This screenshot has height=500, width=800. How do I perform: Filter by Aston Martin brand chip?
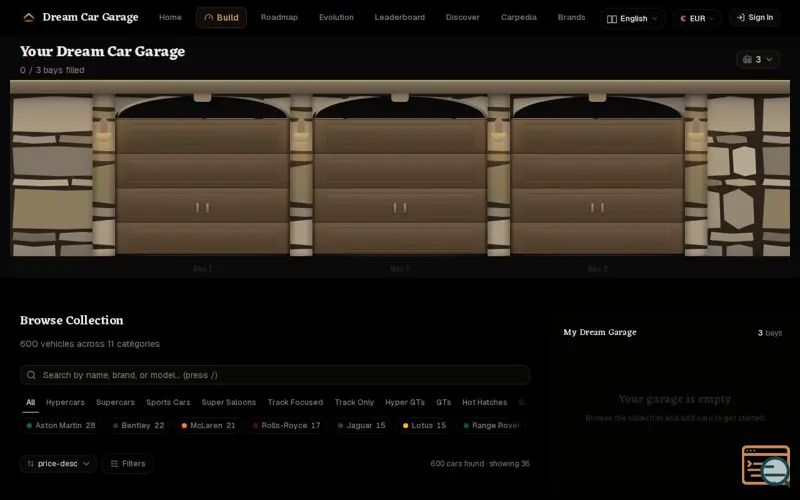pos(61,426)
